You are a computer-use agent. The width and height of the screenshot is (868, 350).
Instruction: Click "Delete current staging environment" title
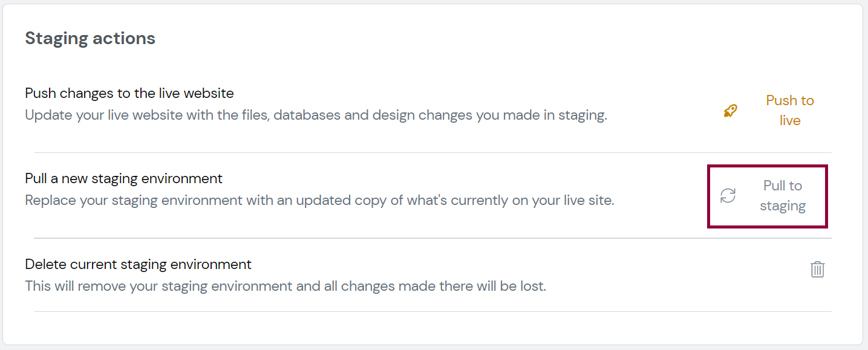tap(139, 264)
